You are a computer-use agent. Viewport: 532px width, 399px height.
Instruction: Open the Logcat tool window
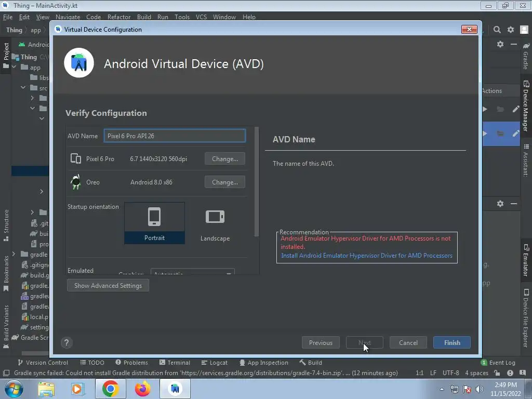[x=215, y=363]
